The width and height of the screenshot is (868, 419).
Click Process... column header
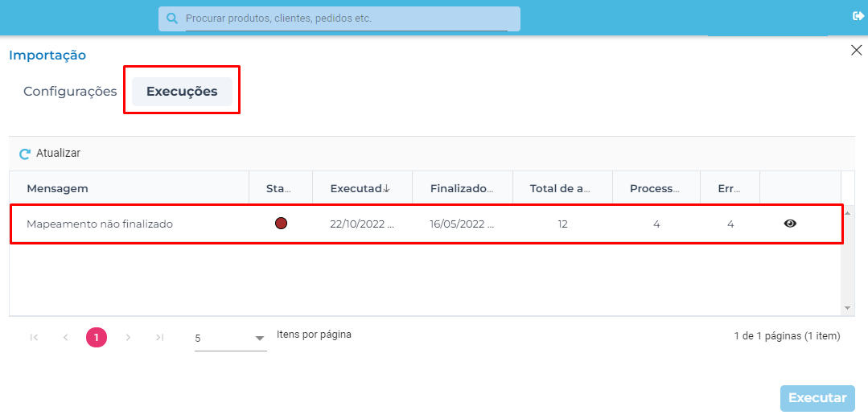click(x=655, y=188)
